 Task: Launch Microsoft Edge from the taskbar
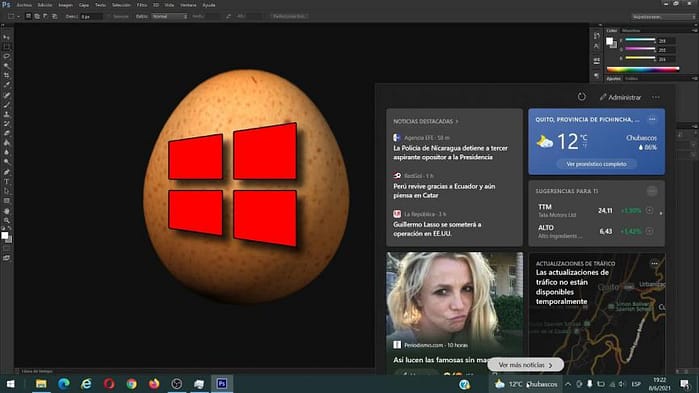[63, 384]
